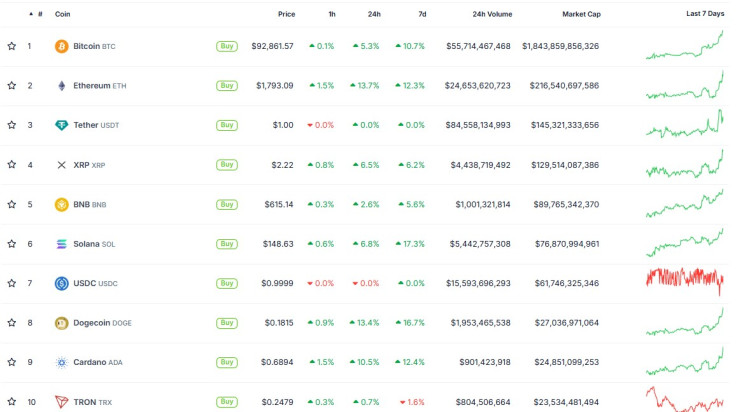Click BNB price $615.14
Screen dimensions: 736x412
coord(279,204)
